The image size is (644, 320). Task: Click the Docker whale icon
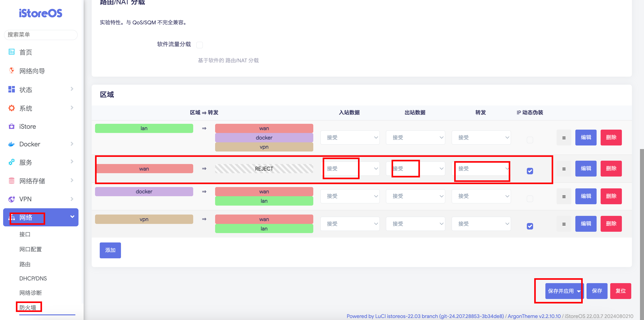pyautogui.click(x=11, y=144)
